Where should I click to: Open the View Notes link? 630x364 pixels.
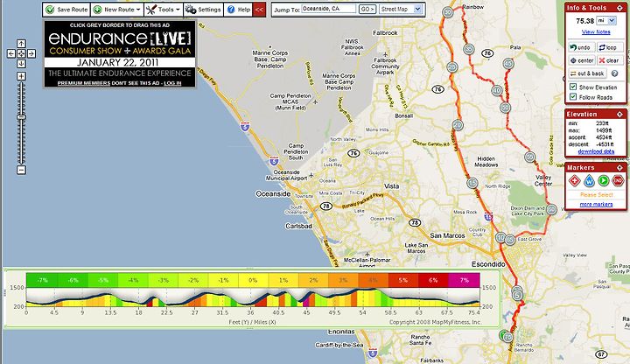pos(596,31)
